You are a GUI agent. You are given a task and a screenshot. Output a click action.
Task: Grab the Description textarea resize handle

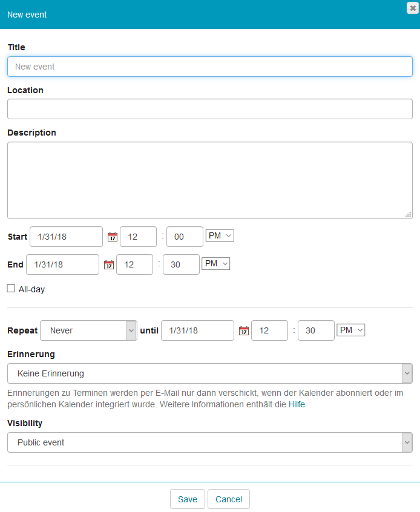(409, 214)
